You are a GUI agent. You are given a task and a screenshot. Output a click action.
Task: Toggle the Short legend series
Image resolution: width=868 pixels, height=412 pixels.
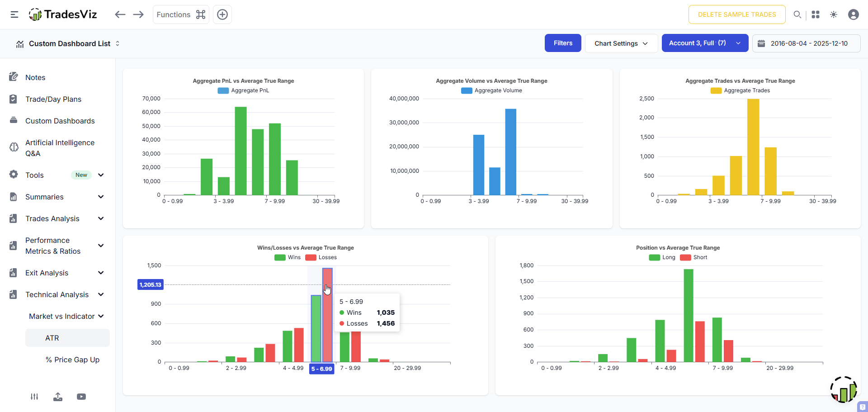[x=694, y=257]
